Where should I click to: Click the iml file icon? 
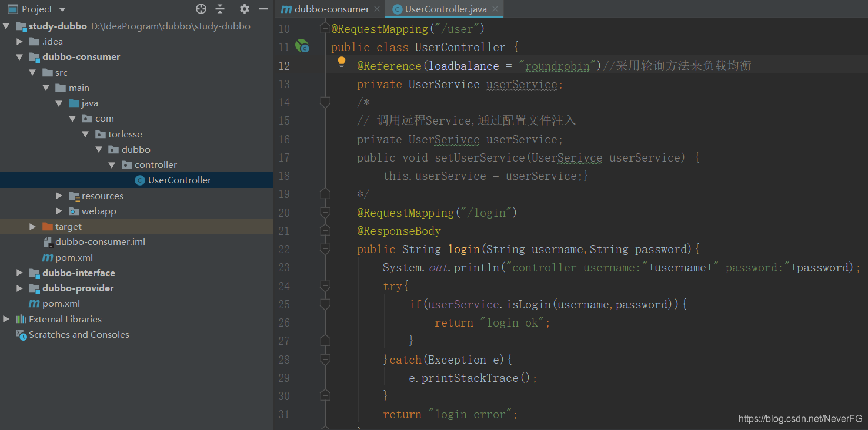[48, 242]
